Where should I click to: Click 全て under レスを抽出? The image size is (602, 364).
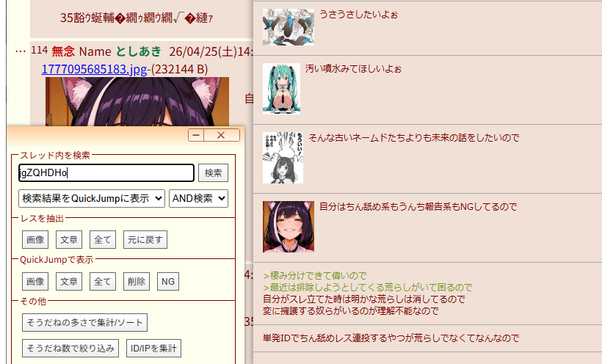pos(103,239)
